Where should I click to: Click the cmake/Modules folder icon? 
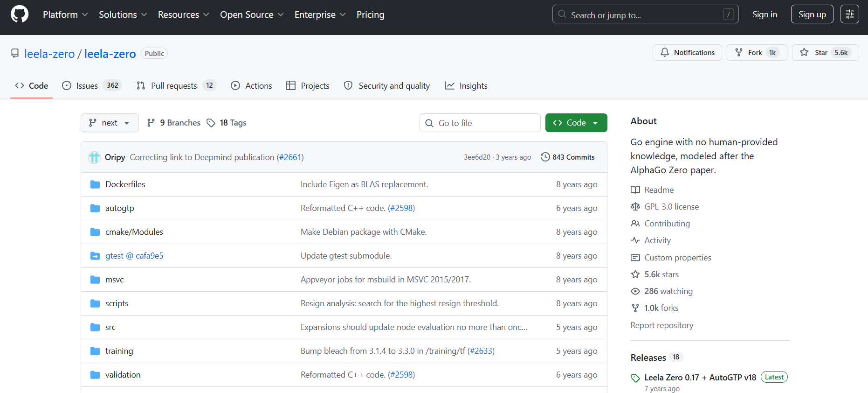(x=95, y=232)
